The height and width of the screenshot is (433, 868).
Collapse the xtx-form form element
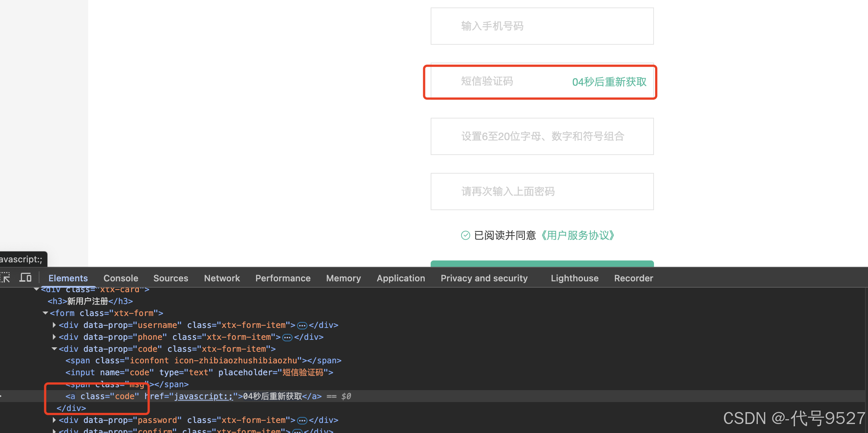point(45,313)
